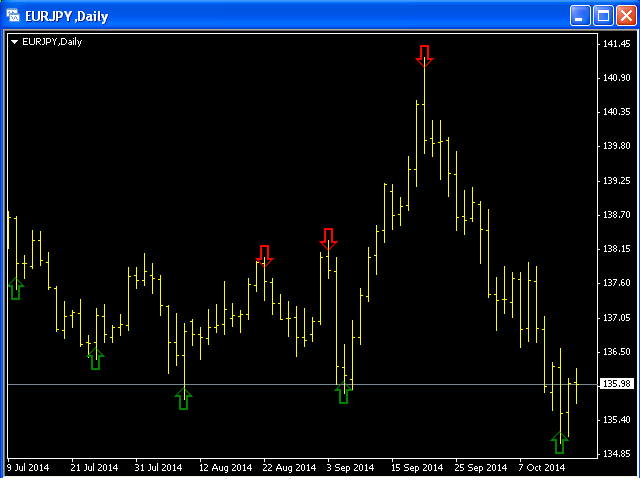Click the 139.25 price axis label
Image resolution: width=640 pixels, height=480 pixels.
(x=616, y=181)
